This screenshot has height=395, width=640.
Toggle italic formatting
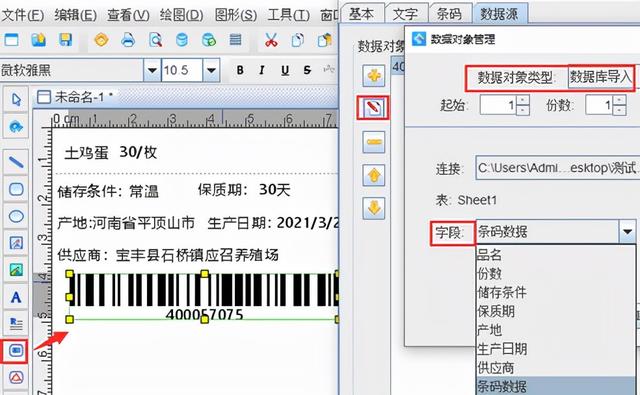tap(262, 70)
